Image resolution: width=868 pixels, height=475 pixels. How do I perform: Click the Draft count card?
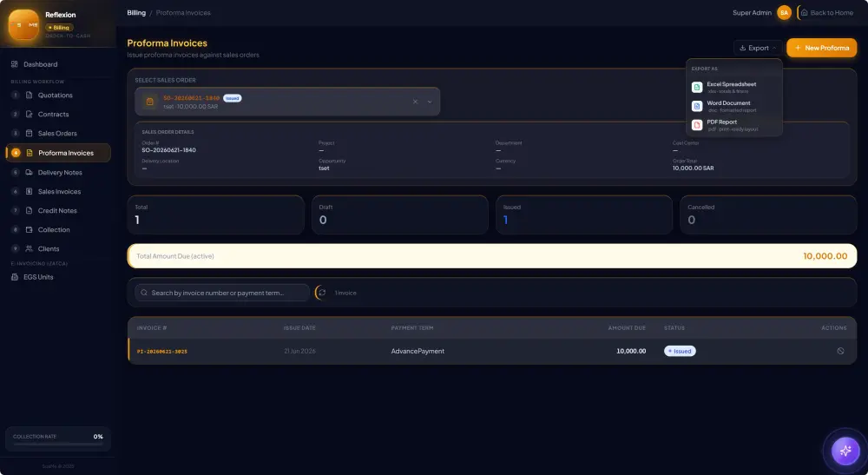coord(399,214)
